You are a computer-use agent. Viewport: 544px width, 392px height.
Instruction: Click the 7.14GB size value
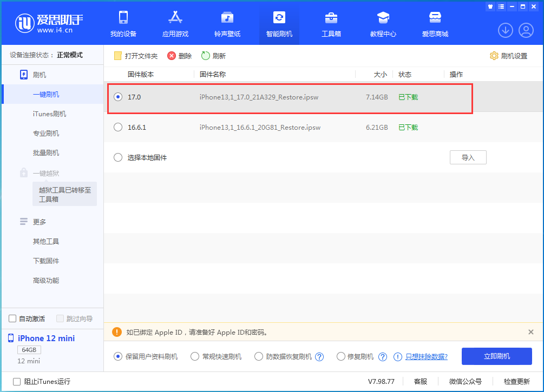377,97
